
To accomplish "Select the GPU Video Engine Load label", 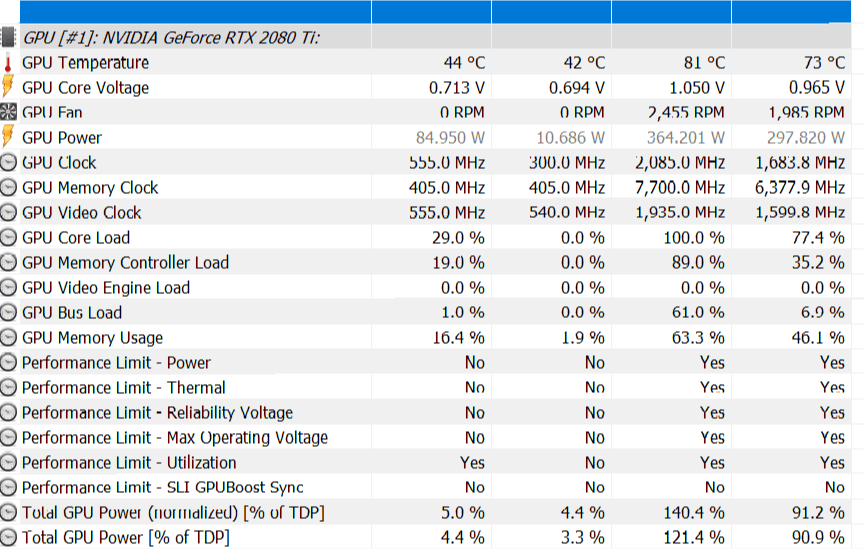I will coord(106,288).
